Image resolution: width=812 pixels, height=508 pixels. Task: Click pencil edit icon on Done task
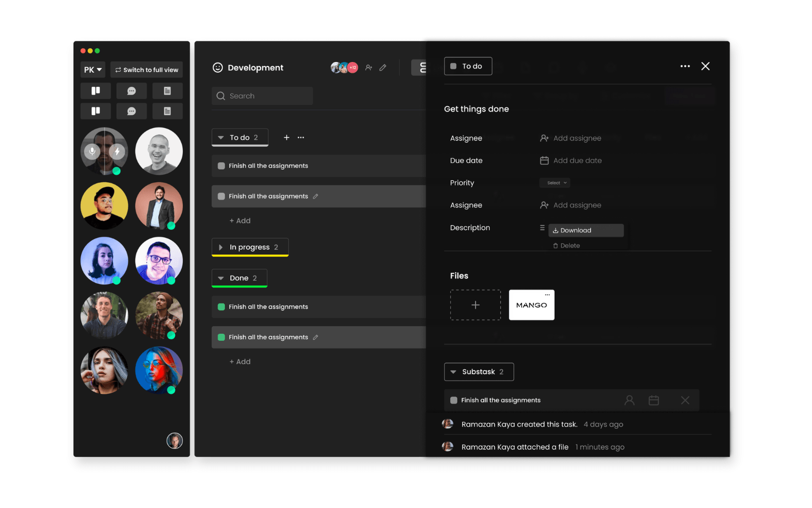[x=316, y=337]
